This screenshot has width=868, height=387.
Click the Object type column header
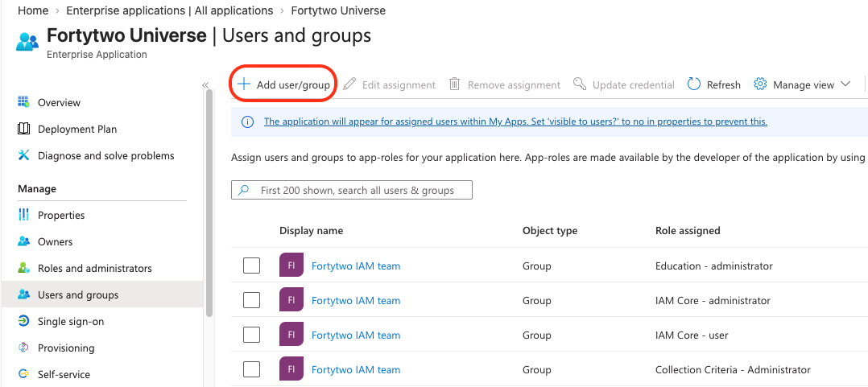click(550, 231)
